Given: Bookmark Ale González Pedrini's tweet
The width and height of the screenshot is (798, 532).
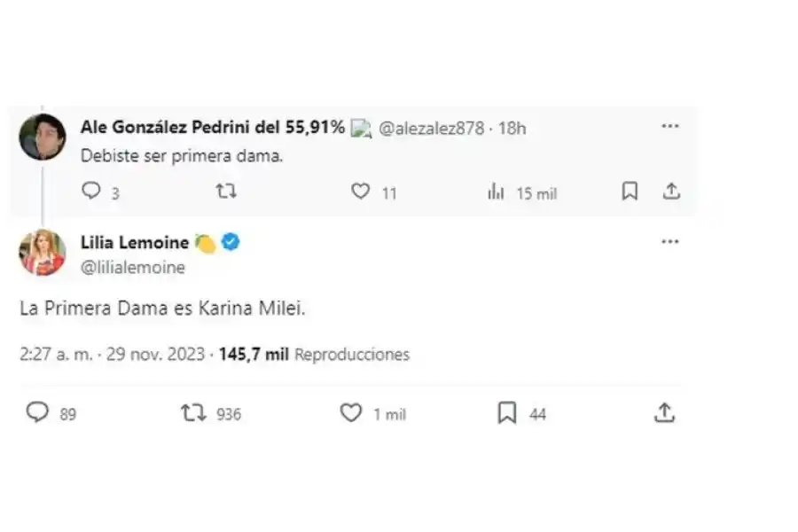Looking at the screenshot, I should click(630, 190).
